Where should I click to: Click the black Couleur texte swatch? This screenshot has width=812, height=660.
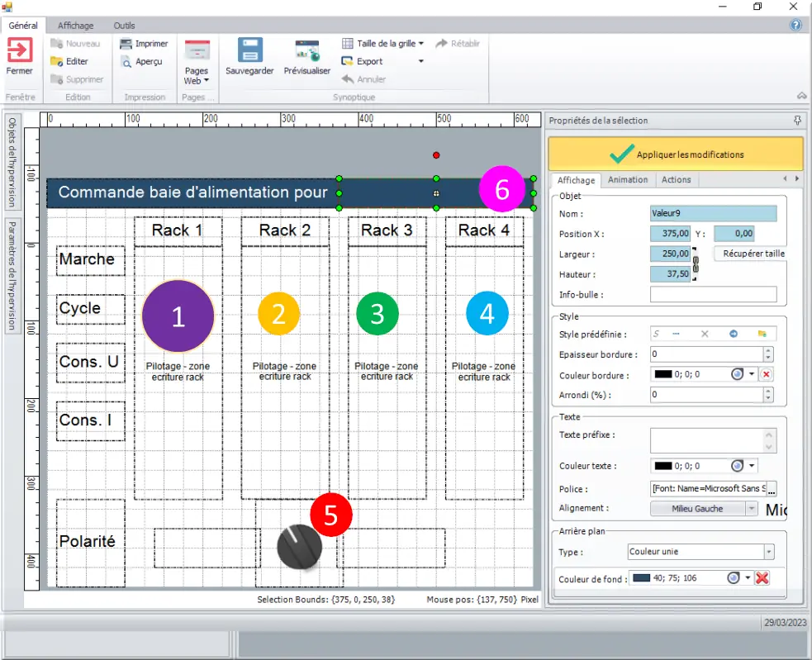(x=662, y=466)
